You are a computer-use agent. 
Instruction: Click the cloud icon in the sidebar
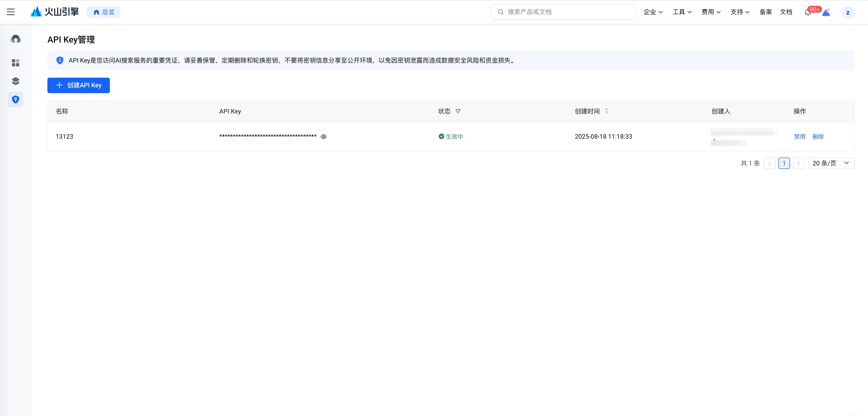16,39
